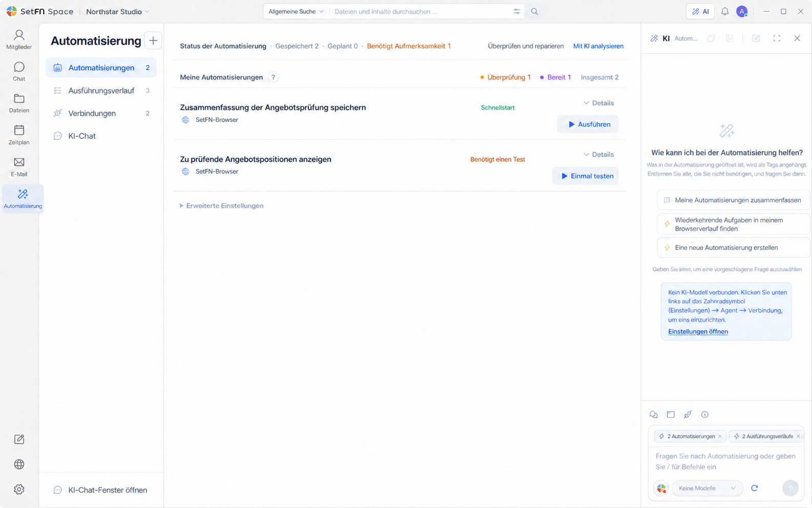Open the Allgemeine Suche dropdown

296,11
